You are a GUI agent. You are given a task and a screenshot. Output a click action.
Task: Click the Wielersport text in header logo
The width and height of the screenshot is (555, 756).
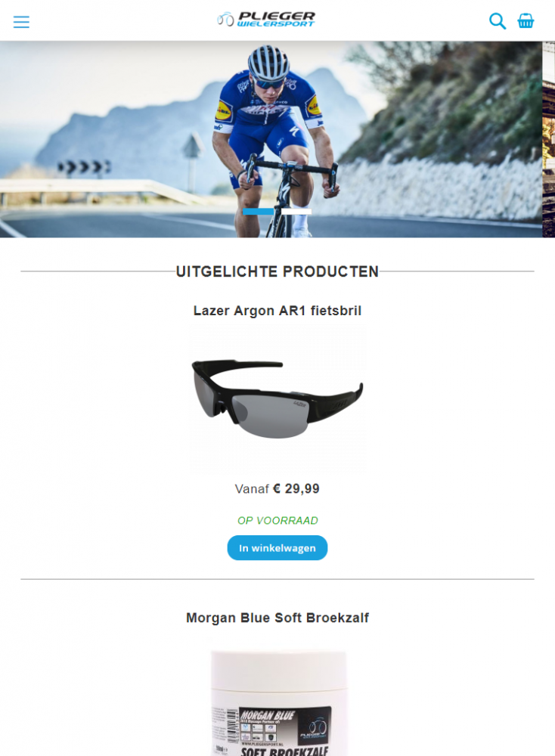275,23
